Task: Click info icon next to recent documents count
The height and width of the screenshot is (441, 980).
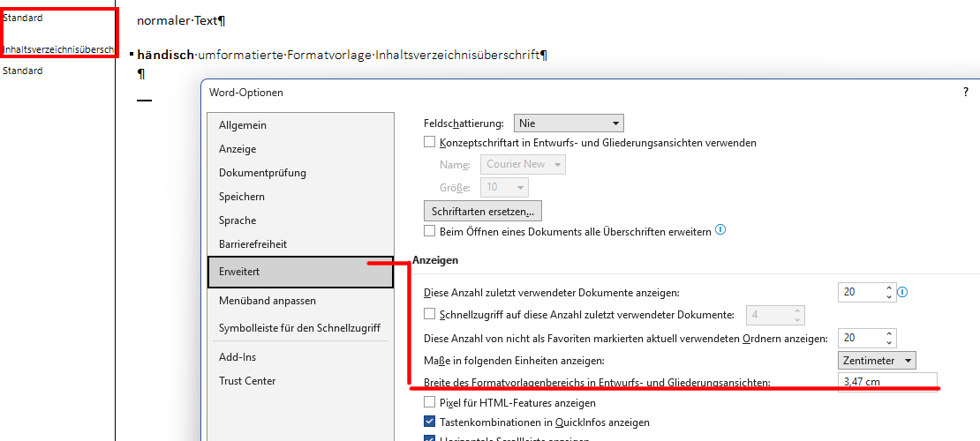Action: pyautogui.click(x=902, y=292)
